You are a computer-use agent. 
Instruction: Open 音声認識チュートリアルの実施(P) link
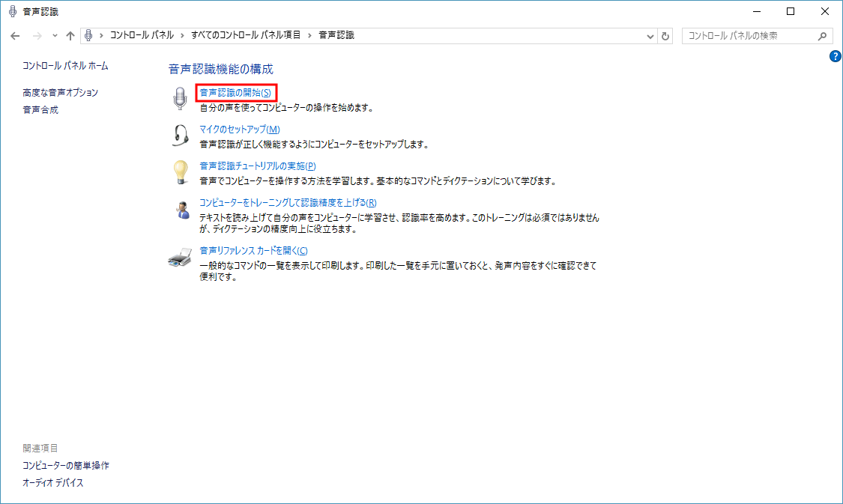tap(258, 166)
